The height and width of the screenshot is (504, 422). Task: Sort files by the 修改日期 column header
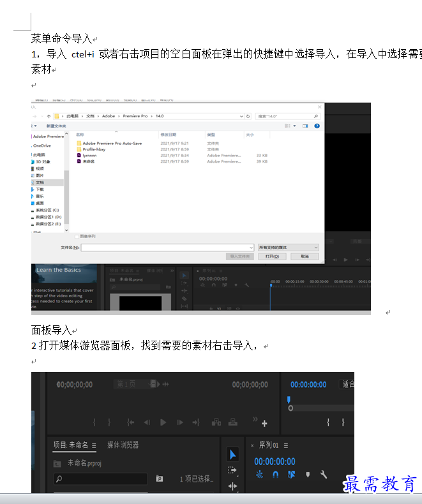click(168, 135)
